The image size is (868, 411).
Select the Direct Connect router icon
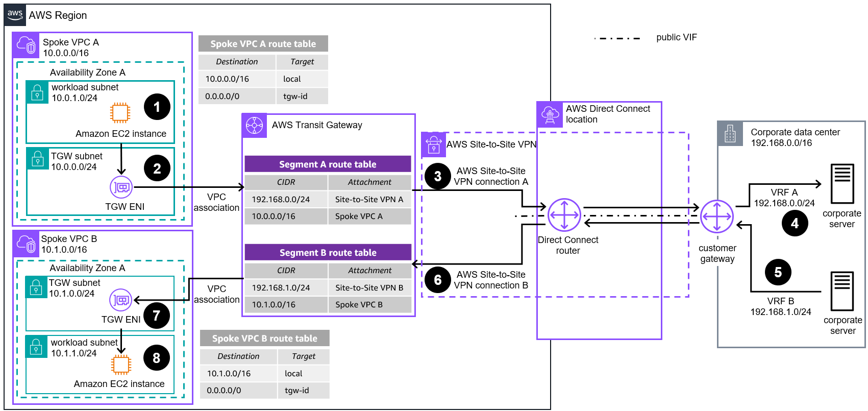click(564, 215)
